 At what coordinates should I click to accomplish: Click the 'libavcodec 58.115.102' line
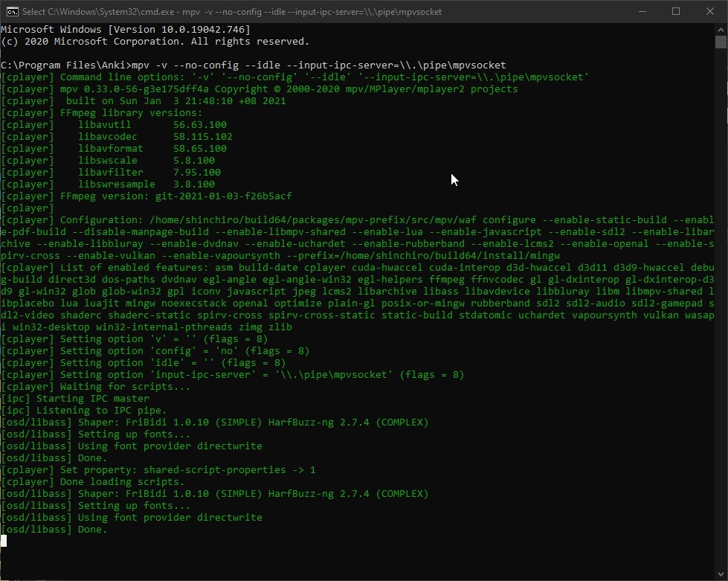[117, 137]
